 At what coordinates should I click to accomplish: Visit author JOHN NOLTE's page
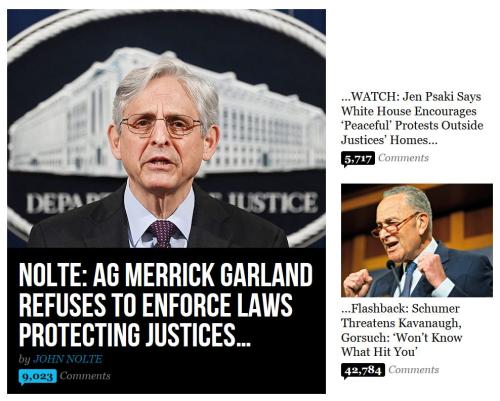pyautogui.click(x=68, y=359)
